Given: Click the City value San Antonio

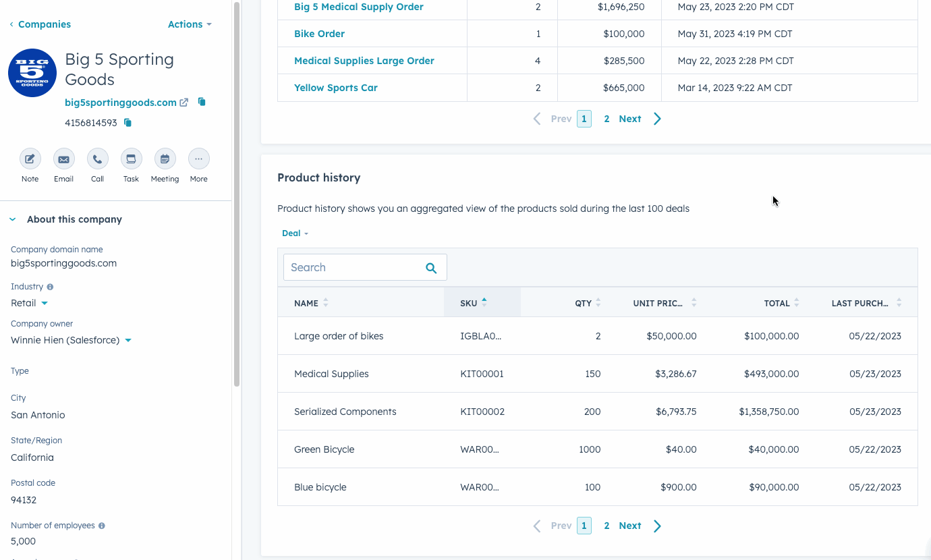Looking at the screenshot, I should click(38, 415).
